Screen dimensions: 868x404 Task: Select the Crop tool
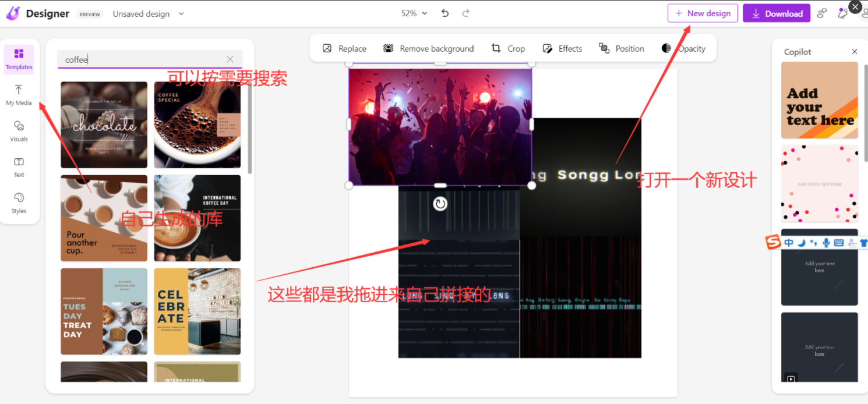pos(508,48)
